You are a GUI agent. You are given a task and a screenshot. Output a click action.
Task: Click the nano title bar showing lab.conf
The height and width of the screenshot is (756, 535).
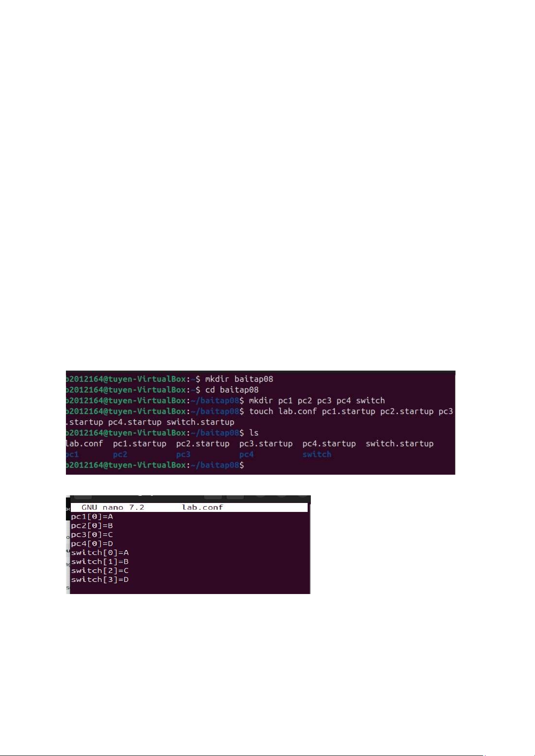189,507
